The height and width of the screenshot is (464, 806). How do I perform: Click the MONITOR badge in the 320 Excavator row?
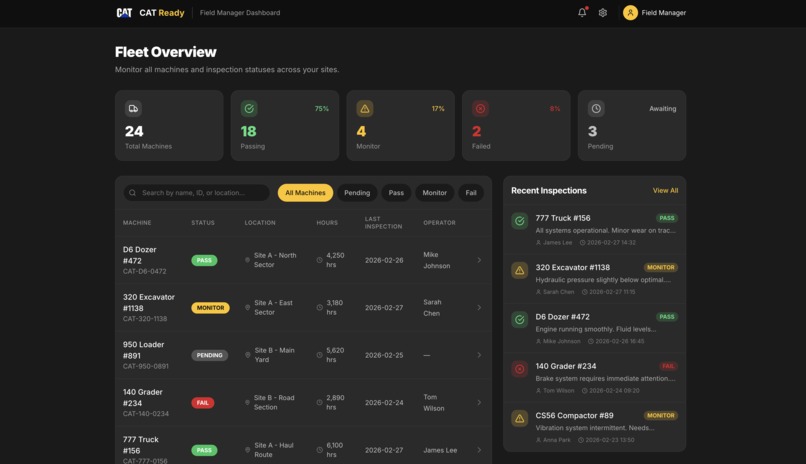coord(210,308)
